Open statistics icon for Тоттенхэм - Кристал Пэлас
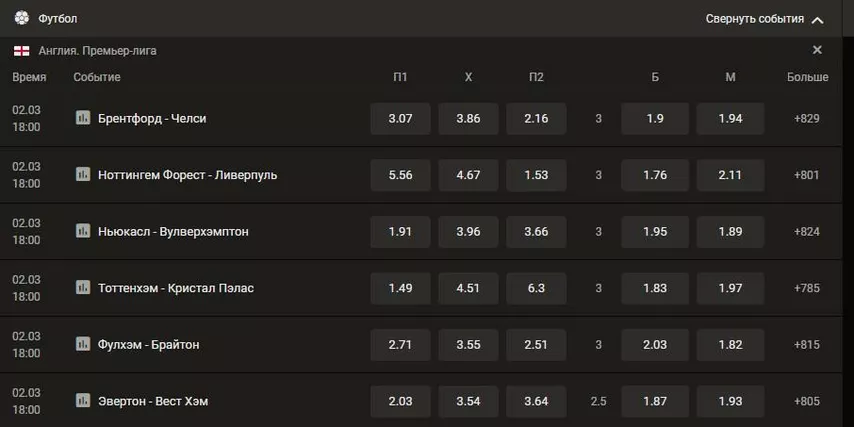Screen dimensions: 854x427 [83, 288]
